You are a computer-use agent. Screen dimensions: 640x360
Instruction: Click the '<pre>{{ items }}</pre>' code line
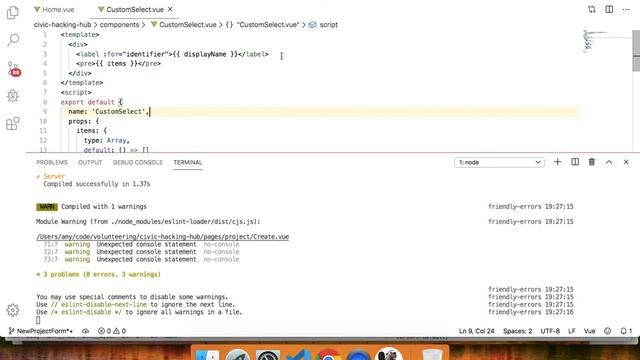(118, 64)
